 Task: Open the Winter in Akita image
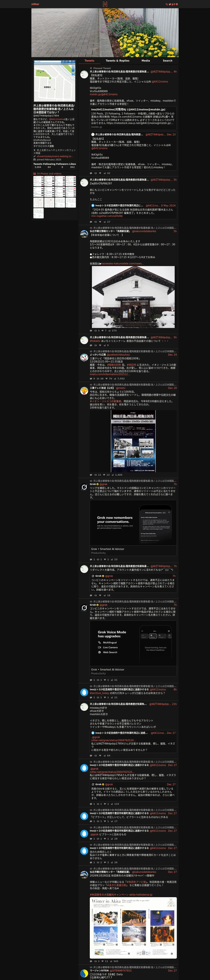coord(133,928)
